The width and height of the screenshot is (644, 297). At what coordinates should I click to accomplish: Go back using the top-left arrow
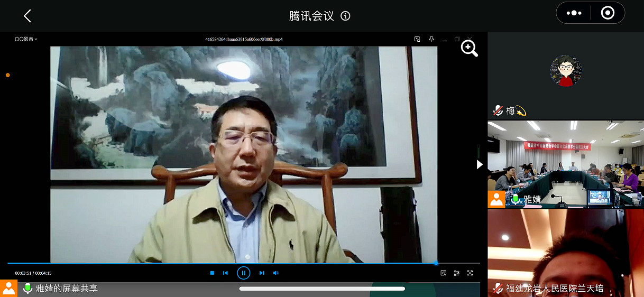click(x=27, y=16)
